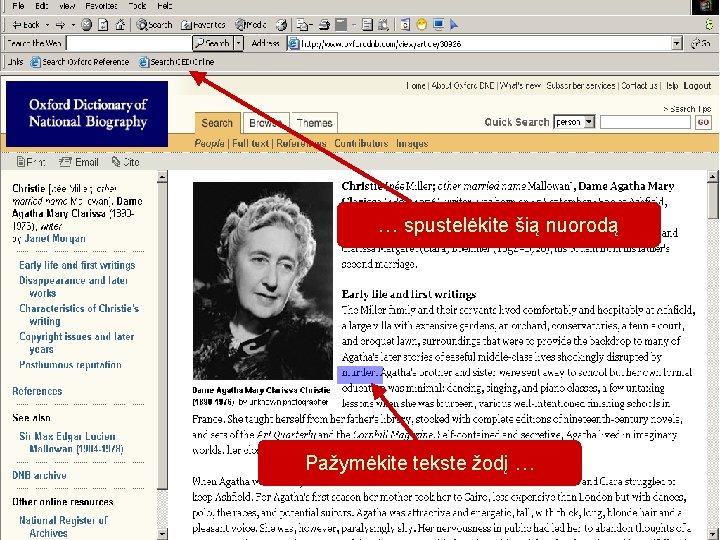Open the File menu
This screenshot has height=540, width=720.
coord(18,6)
